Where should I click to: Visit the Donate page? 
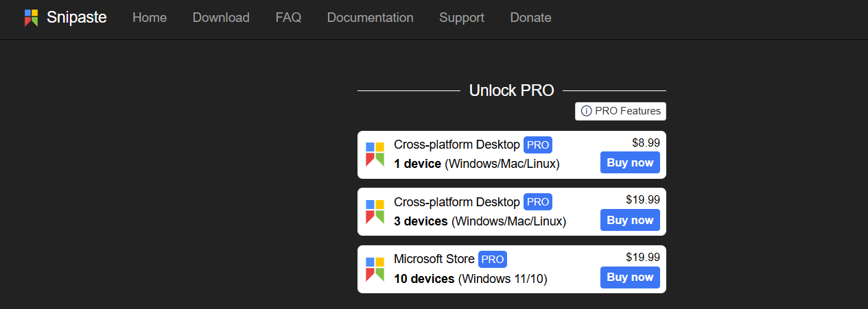(x=530, y=18)
